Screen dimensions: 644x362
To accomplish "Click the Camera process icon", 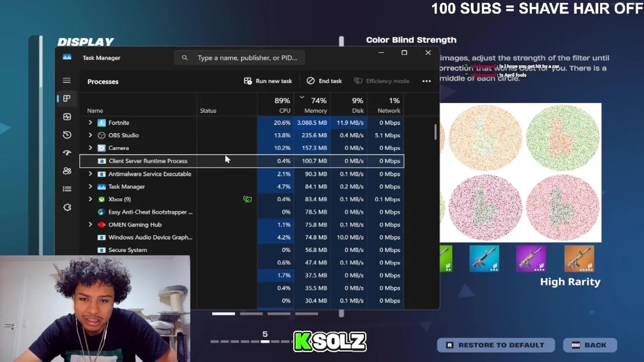I will click(x=102, y=148).
